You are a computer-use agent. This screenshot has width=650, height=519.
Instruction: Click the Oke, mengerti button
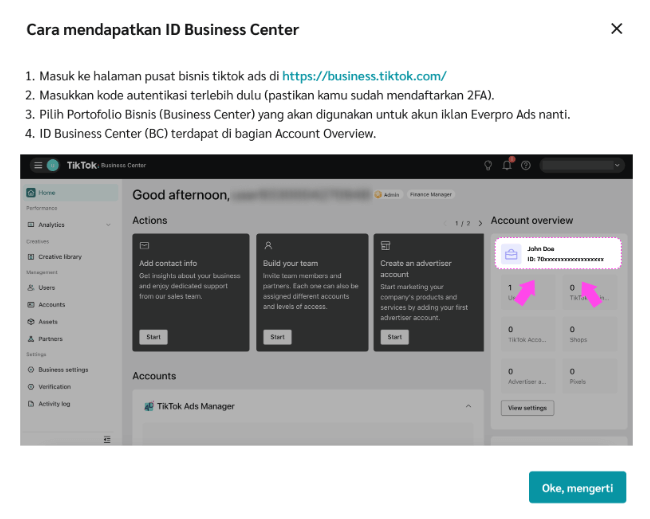[577, 487]
